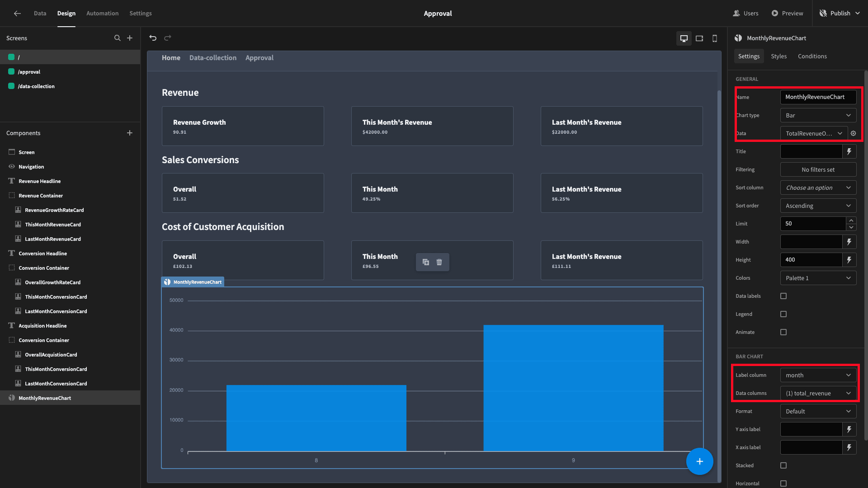The width and height of the screenshot is (868, 488).
Task: Open the Sort order dropdown
Action: tap(818, 206)
